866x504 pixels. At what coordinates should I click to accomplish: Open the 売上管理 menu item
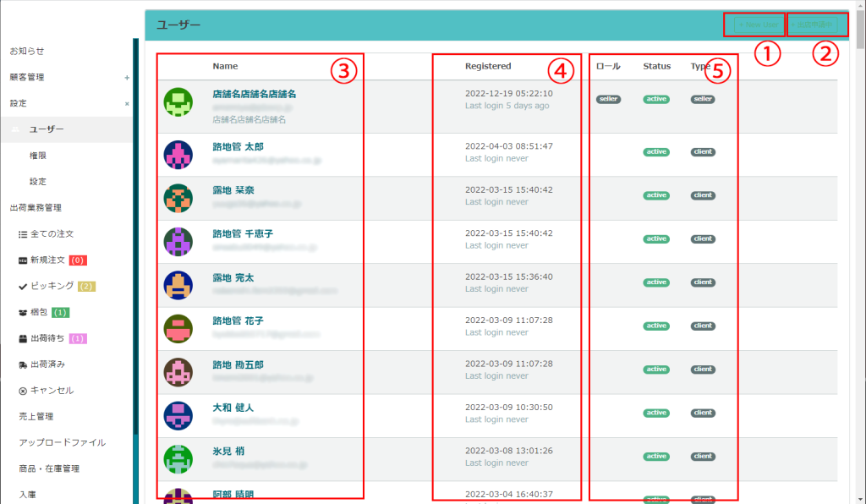click(x=36, y=416)
